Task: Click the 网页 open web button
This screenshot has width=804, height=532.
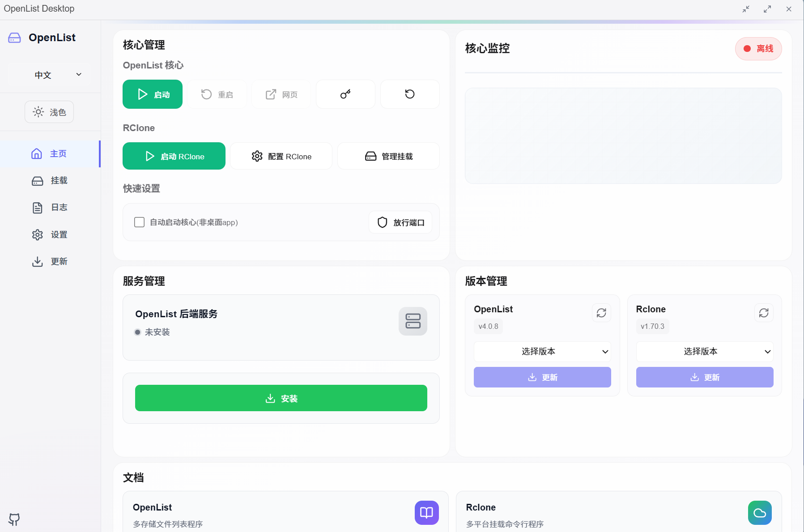Action: (281, 94)
